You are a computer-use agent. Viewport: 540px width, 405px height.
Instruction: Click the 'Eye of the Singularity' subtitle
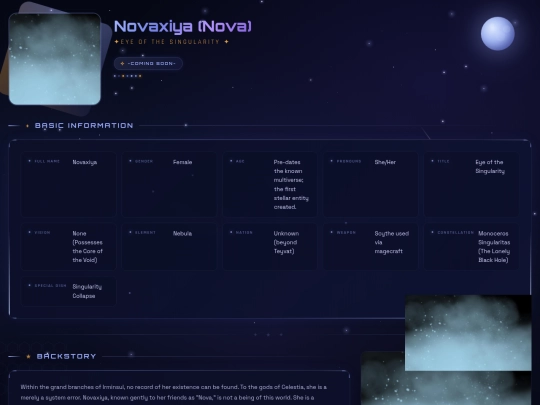click(x=172, y=42)
